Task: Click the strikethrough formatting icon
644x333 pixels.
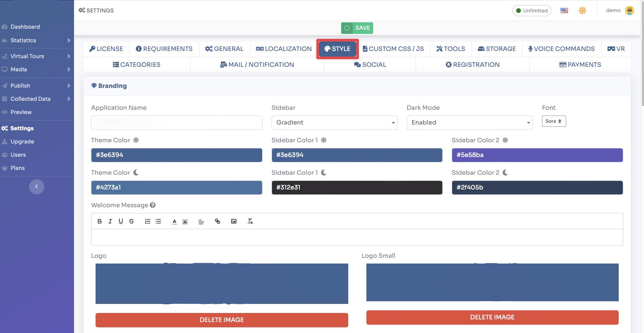Action: (131, 221)
